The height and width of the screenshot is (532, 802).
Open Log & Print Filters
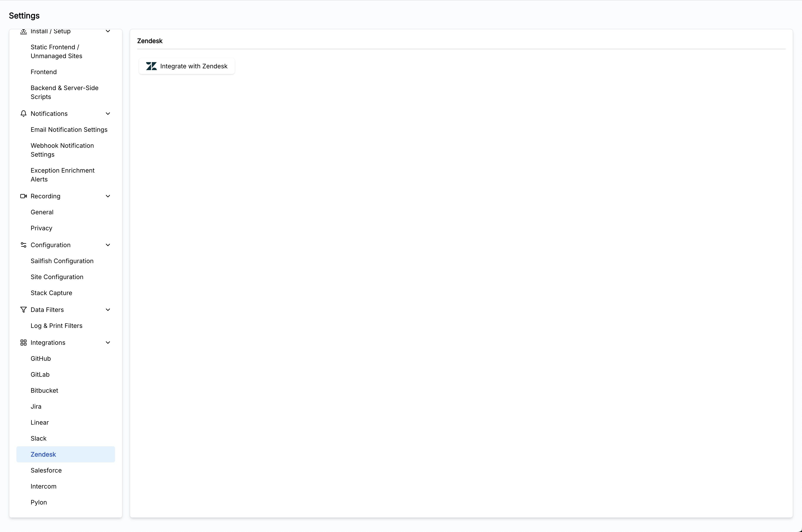pos(66,326)
